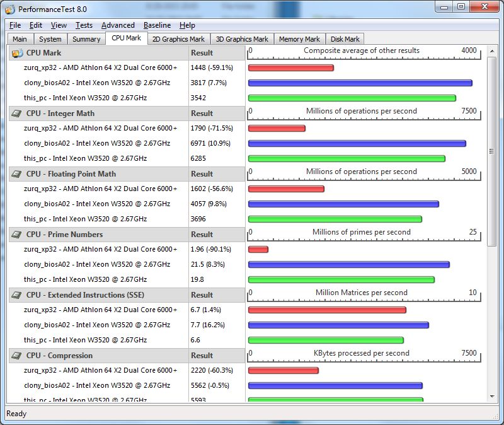This screenshot has width=504, height=425.
Task: Click result value 2220 (-60.3%)
Action: pos(212,370)
